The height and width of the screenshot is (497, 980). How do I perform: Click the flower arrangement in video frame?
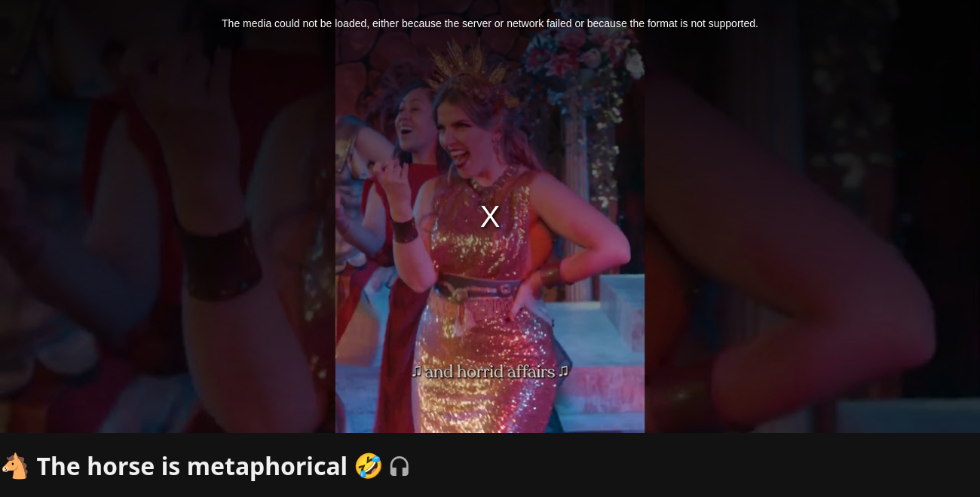click(x=580, y=68)
